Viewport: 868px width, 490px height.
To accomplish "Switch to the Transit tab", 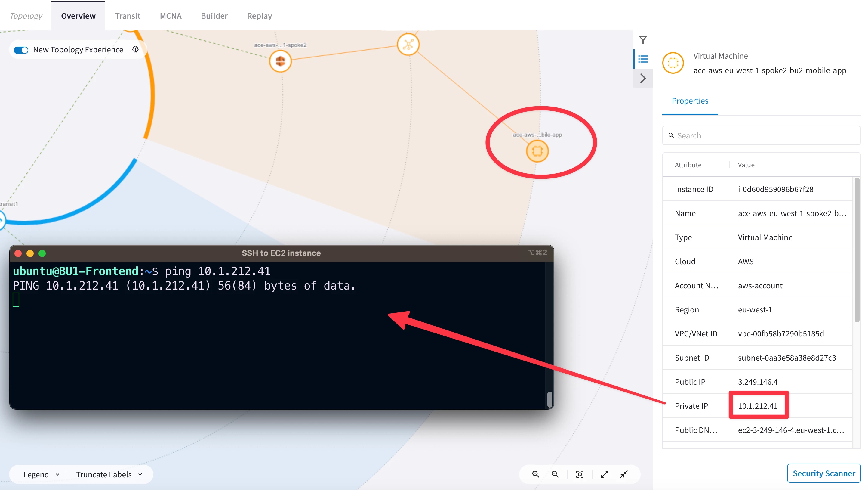I will pyautogui.click(x=127, y=16).
